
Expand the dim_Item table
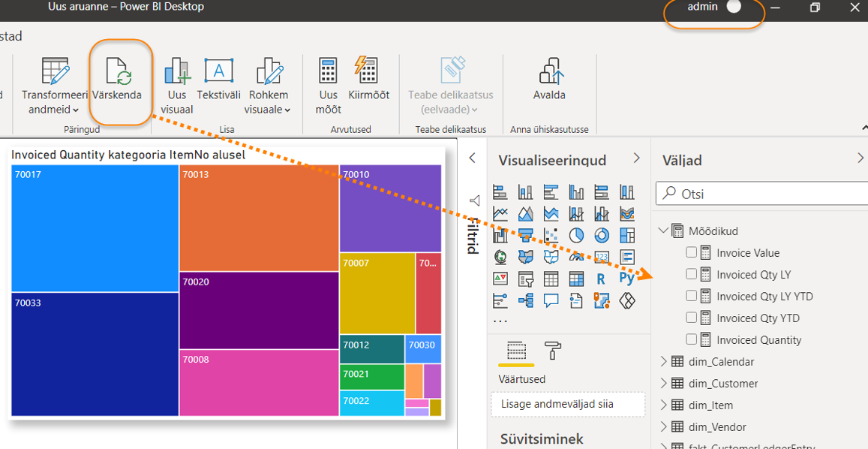point(664,405)
